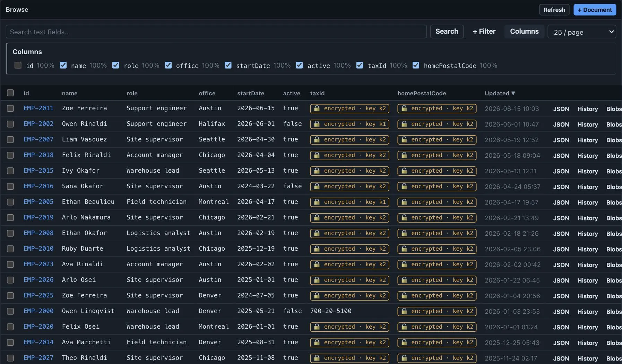Click the startDate column header
Viewport: 622px width, 364px height.
[x=251, y=93]
